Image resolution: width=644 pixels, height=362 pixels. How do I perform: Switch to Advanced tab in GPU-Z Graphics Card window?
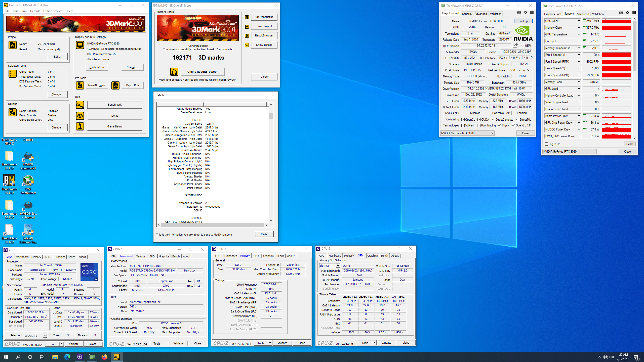[481, 14]
